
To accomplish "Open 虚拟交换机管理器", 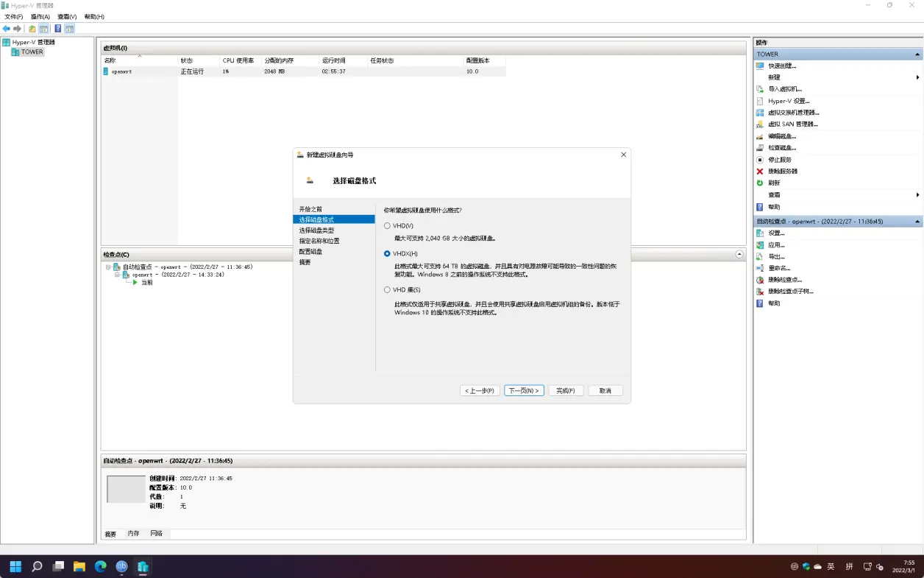I will pos(794,113).
